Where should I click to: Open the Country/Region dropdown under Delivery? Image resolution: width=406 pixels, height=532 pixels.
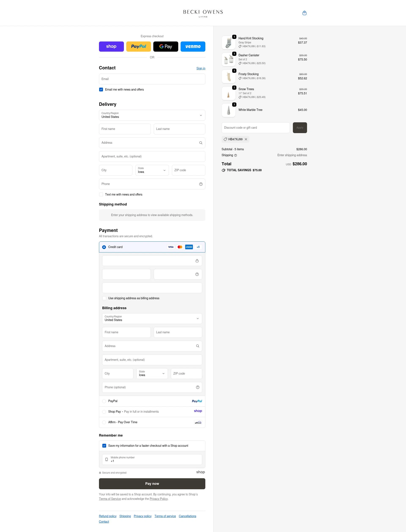(x=152, y=115)
